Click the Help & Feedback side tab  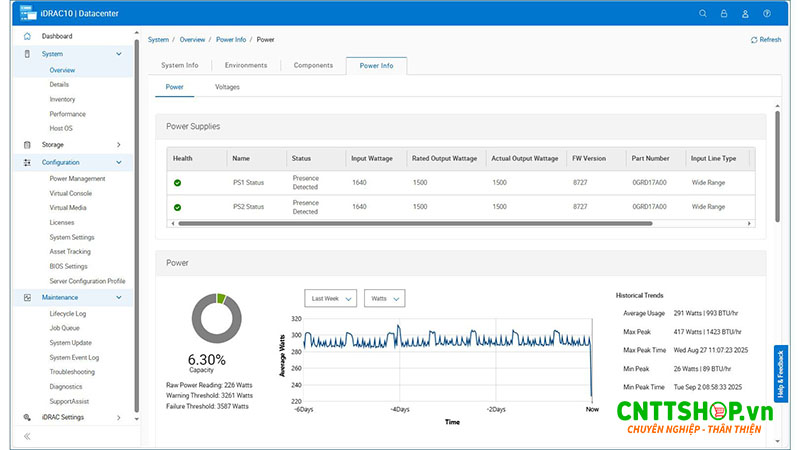pyautogui.click(x=781, y=373)
